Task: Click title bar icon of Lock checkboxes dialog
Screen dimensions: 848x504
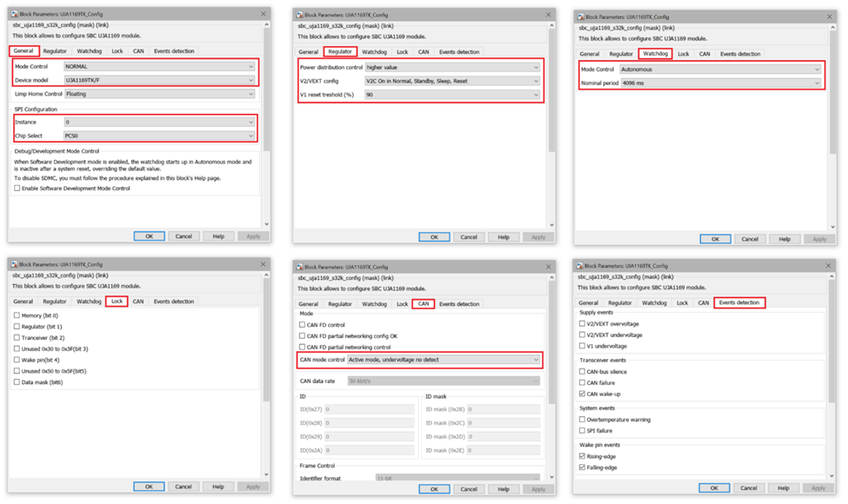Action: [15, 265]
